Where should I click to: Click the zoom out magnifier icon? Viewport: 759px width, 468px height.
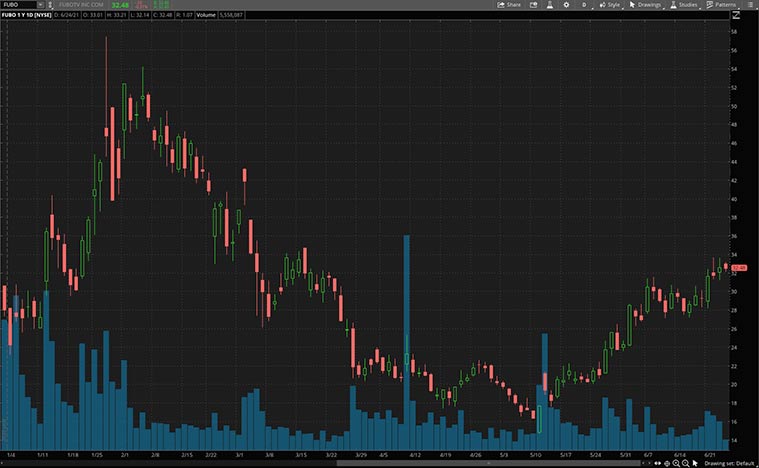[686, 463]
